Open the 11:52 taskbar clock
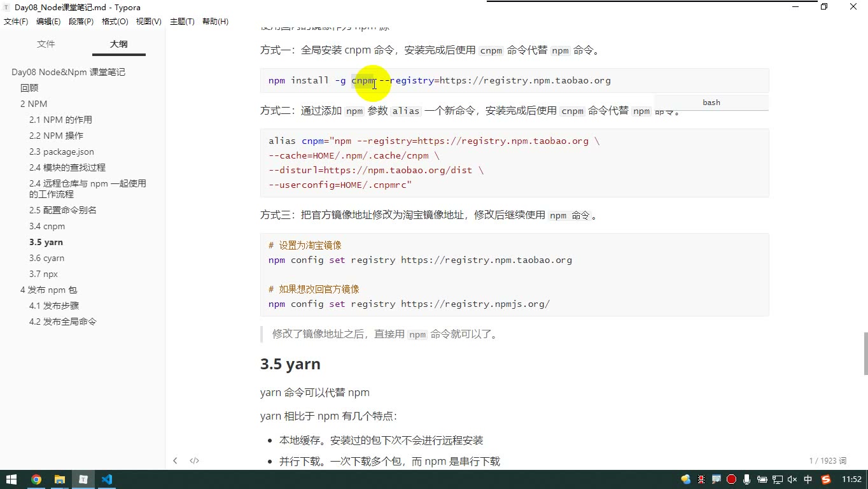This screenshot has width=868, height=489. [851, 479]
